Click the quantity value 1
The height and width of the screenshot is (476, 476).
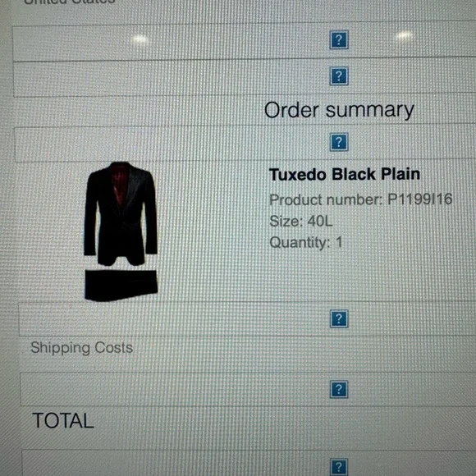pos(339,242)
